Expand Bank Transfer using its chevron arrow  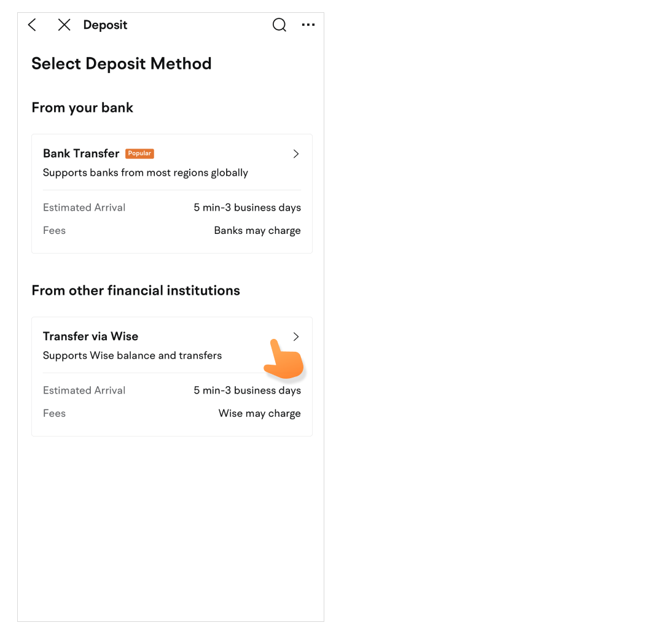point(296,153)
